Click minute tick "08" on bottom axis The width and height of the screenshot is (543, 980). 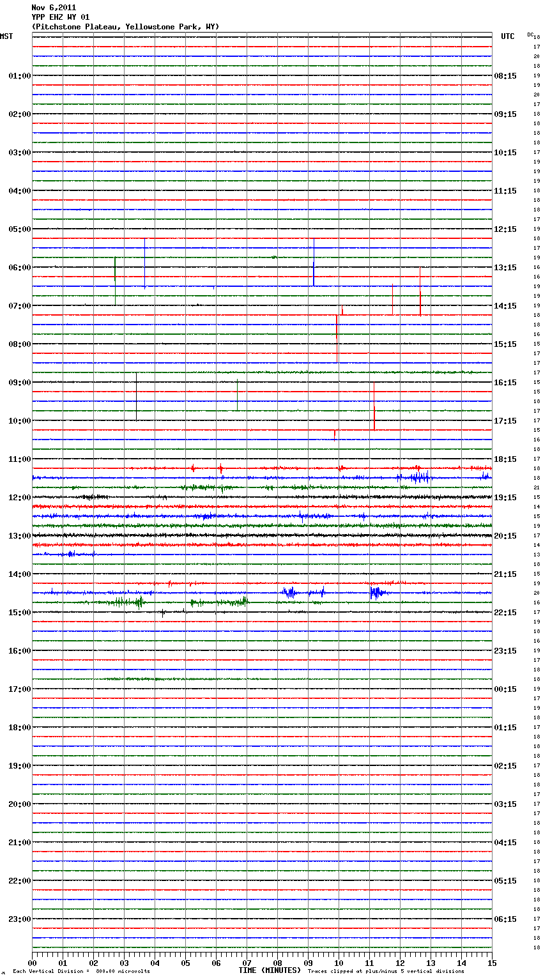(277, 963)
